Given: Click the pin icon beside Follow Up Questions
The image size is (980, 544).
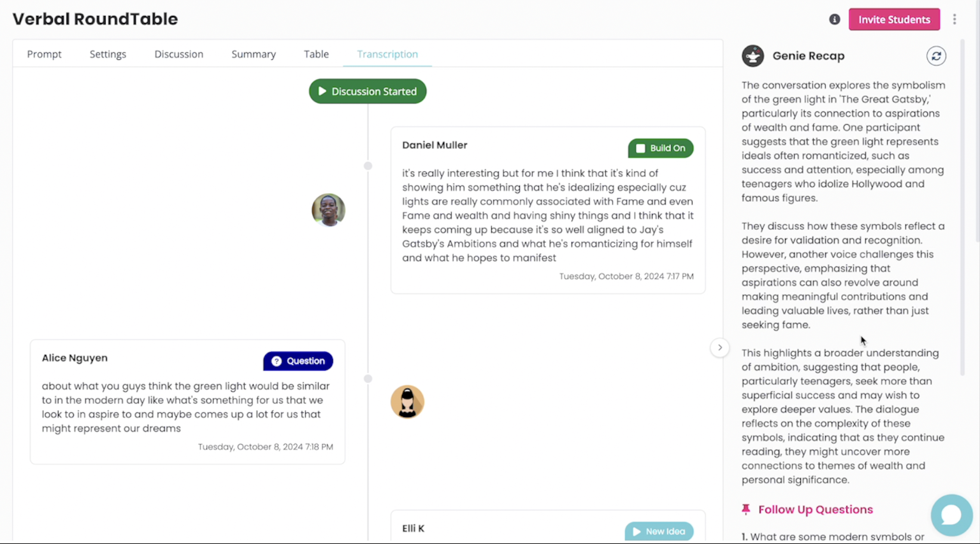Looking at the screenshot, I should pos(746,510).
